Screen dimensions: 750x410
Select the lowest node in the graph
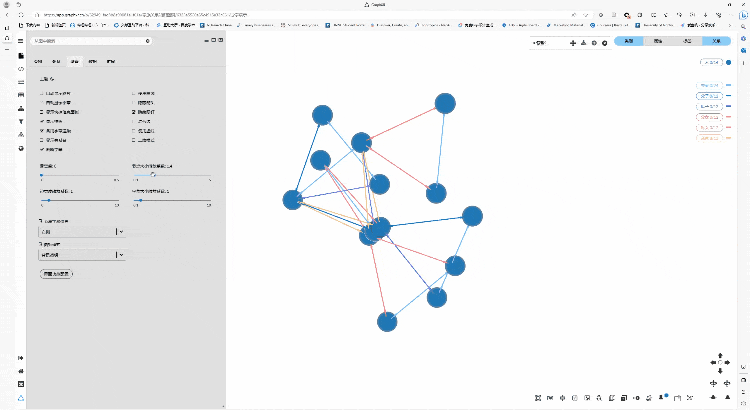[387, 322]
